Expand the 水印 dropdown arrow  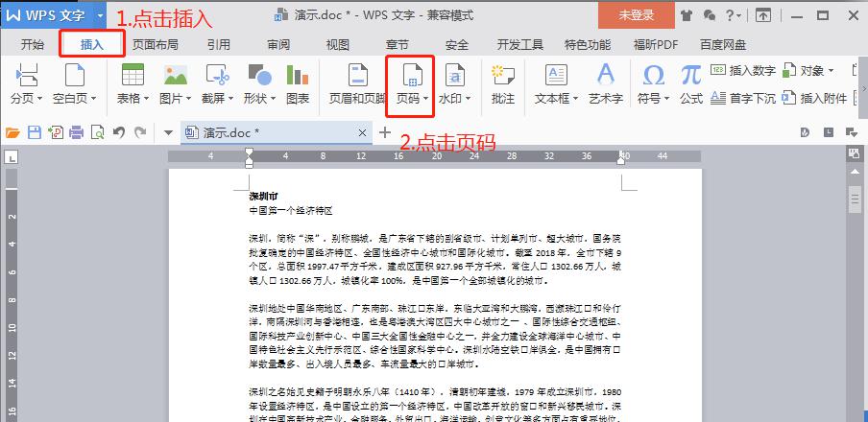point(468,99)
